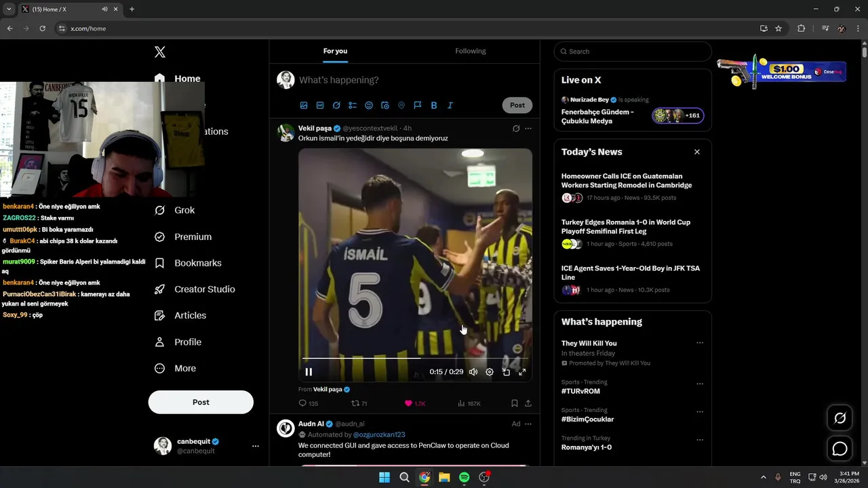The image size is (868, 488).
Task: Select the For you tab
Action: tap(335, 51)
